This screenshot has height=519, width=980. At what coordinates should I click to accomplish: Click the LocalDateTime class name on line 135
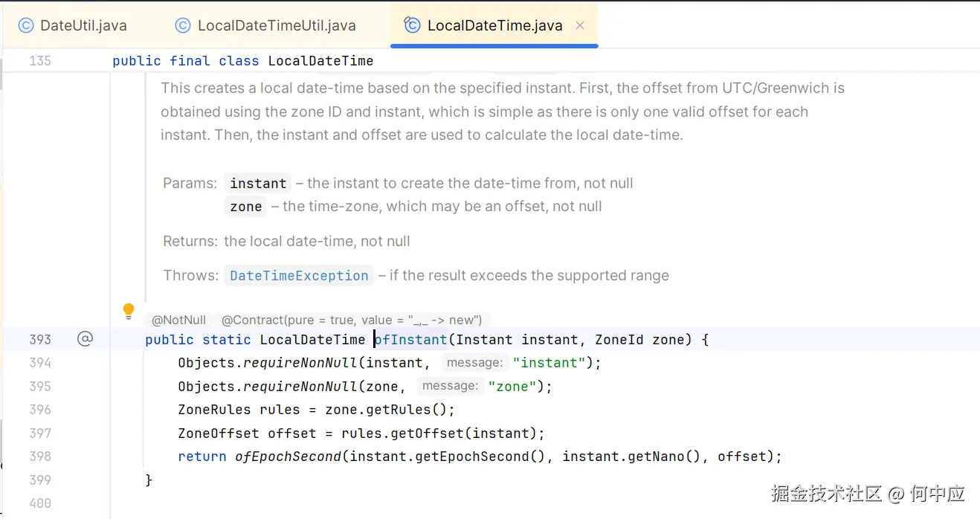tap(320, 61)
